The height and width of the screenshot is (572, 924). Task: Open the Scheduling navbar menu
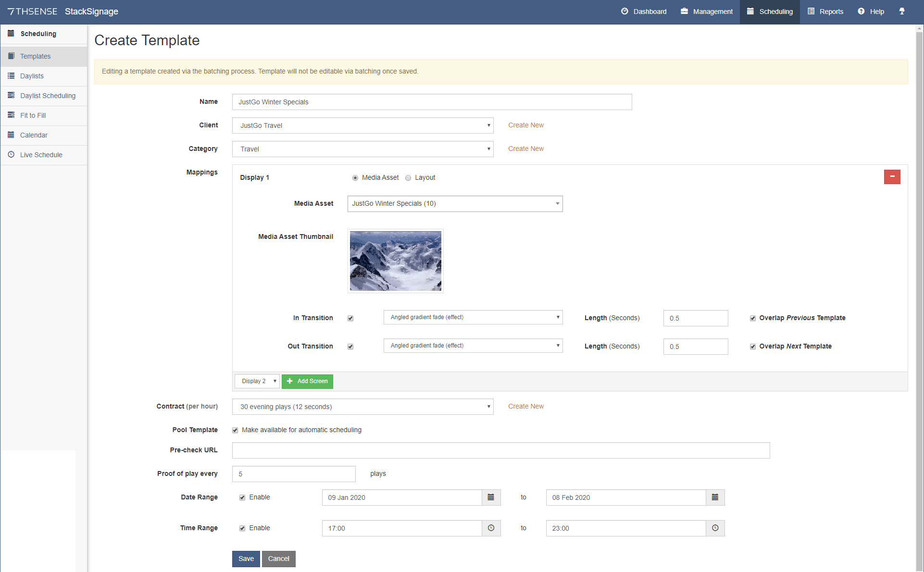(x=770, y=12)
